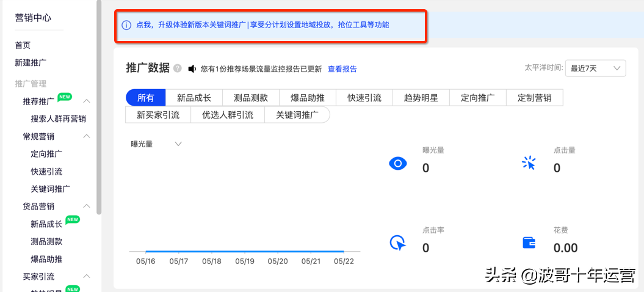Click the NEW badge next to 推荐推广
644x292 pixels.
tap(65, 97)
